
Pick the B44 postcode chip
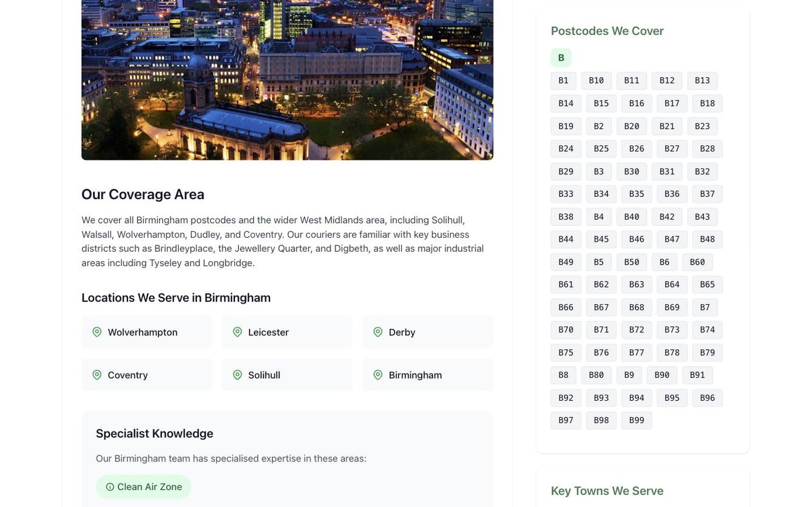coord(566,239)
